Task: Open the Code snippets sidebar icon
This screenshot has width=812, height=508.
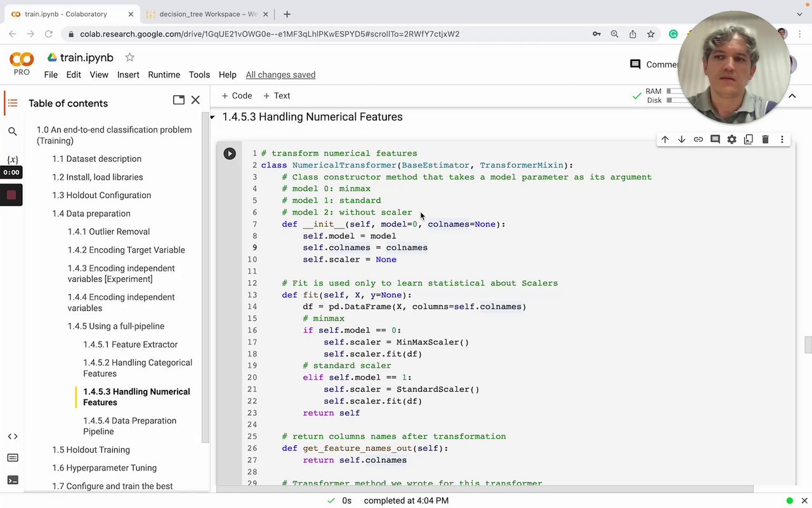Action: coord(12,436)
